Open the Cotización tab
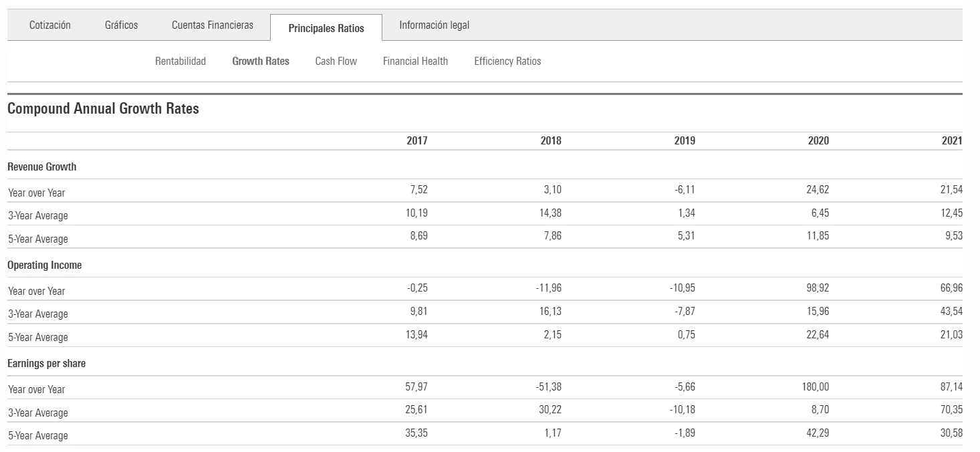The height and width of the screenshot is (452, 980). pos(49,25)
